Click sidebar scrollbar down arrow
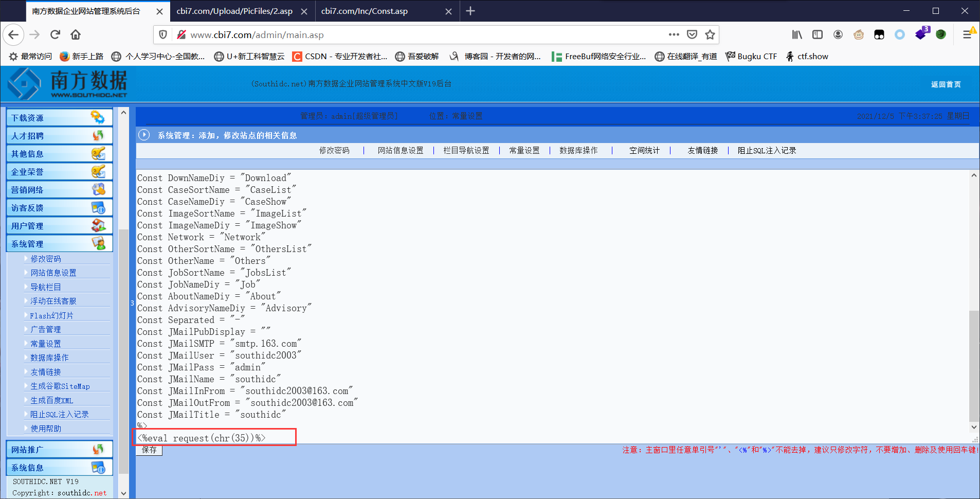 tap(123, 493)
